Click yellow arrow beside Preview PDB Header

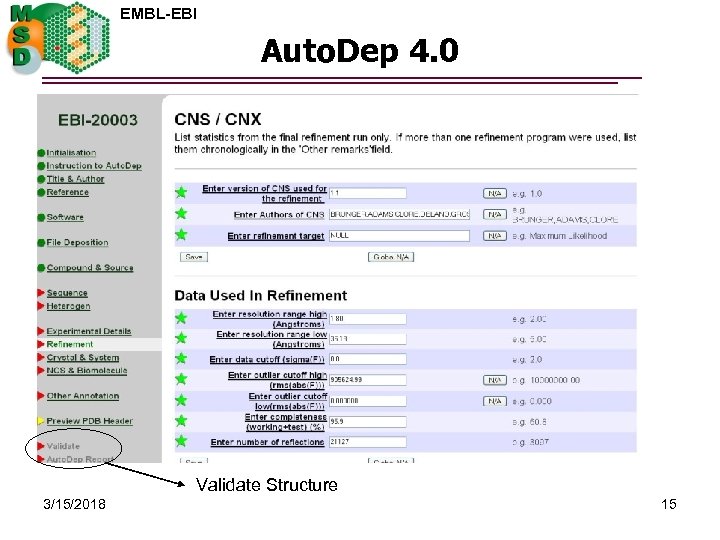coord(40,421)
